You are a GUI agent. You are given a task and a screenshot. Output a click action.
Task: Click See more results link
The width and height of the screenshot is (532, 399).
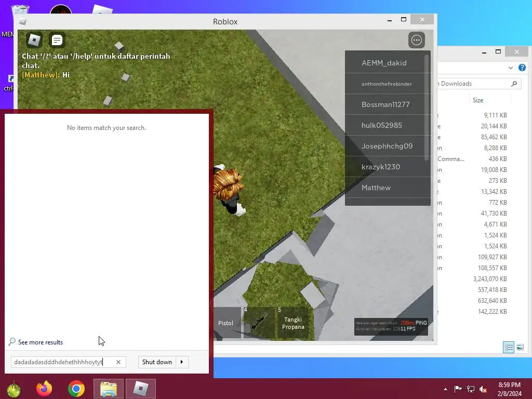click(41, 342)
